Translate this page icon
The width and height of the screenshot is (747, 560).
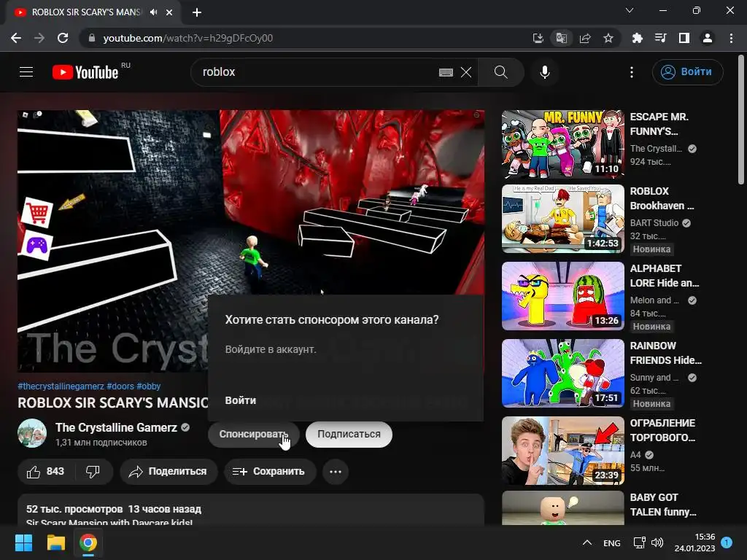[x=562, y=38]
